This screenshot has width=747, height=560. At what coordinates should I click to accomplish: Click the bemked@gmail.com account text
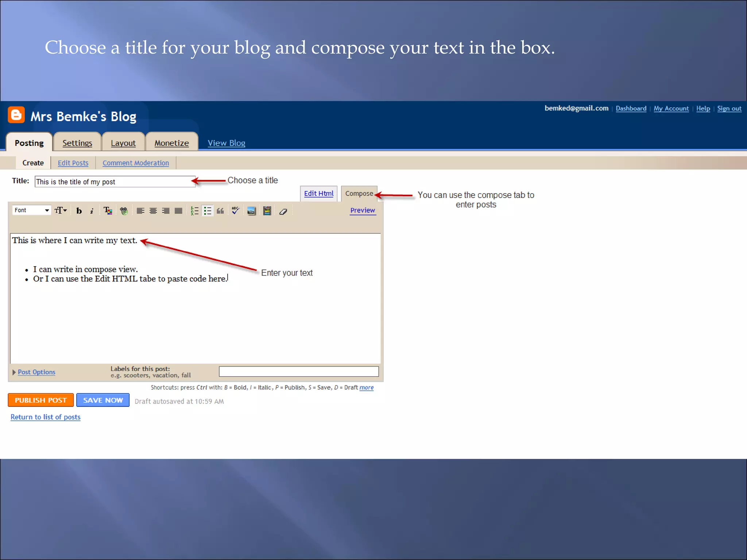[577, 108]
